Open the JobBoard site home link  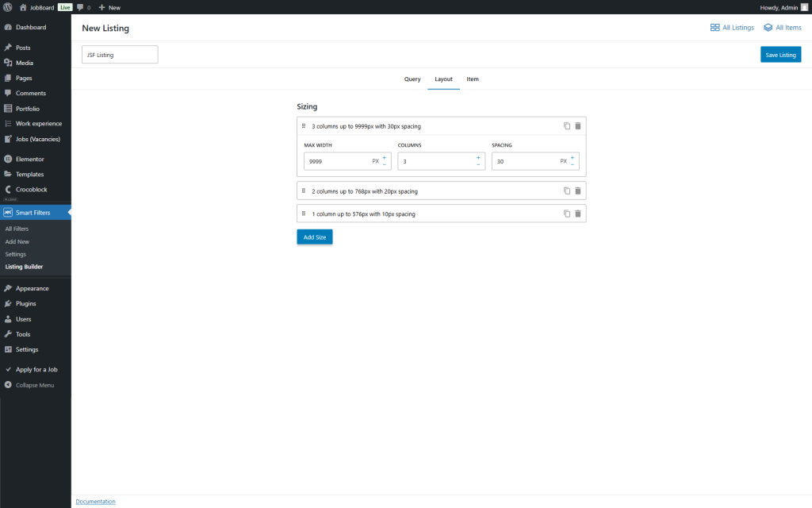(x=36, y=7)
